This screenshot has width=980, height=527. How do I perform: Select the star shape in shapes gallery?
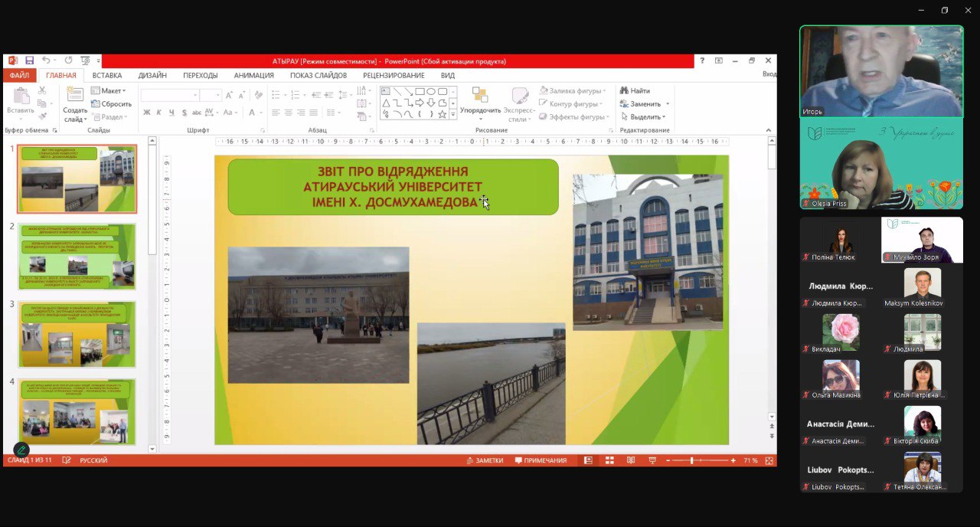(442, 114)
